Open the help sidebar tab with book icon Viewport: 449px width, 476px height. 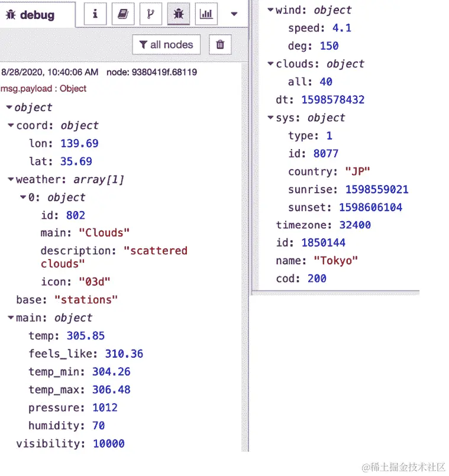pyautogui.click(x=122, y=13)
